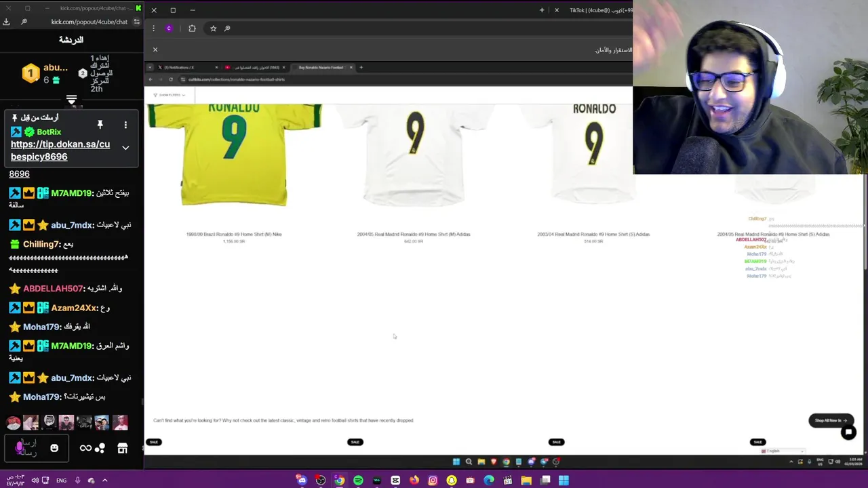Screen dimensions: 868x488
Task: Expand the Show Filters dropdown
Action: [x=169, y=95]
